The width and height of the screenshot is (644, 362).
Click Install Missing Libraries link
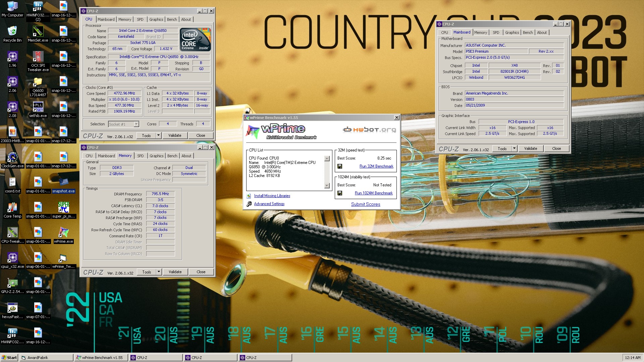(x=272, y=196)
